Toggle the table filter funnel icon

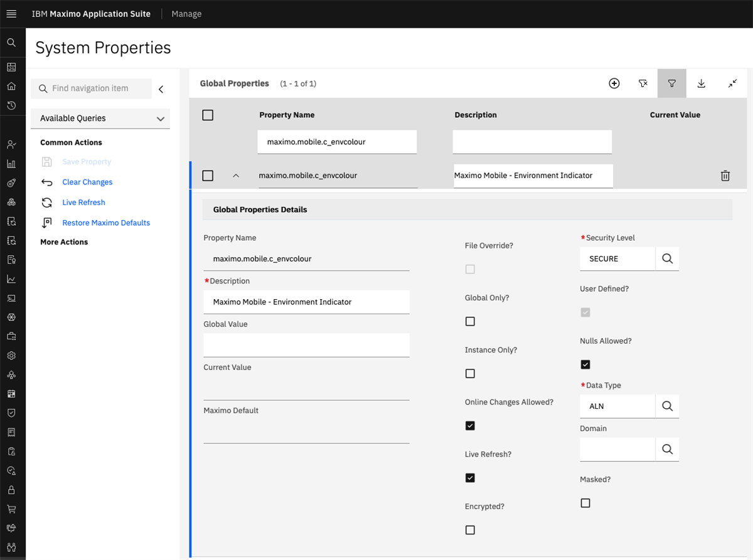(672, 83)
